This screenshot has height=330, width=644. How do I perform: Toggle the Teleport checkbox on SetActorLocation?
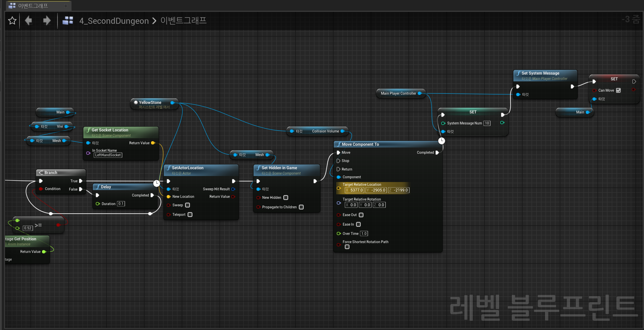[190, 215]
